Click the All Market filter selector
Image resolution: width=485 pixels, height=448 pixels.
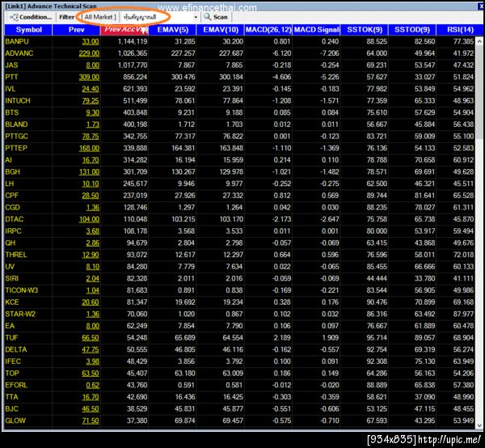click(x=100, y=17)
